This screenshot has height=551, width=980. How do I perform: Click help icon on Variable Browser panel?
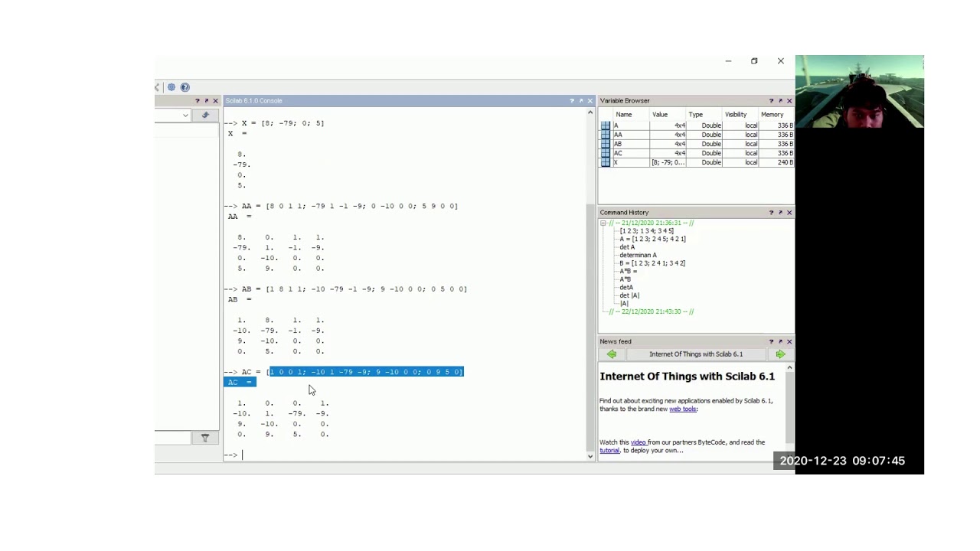coord(771,101)
